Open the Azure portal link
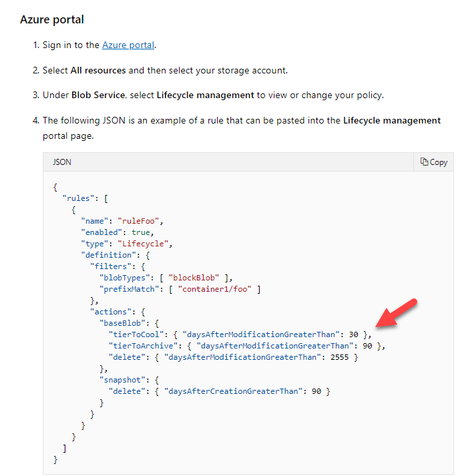 point(128,45)
